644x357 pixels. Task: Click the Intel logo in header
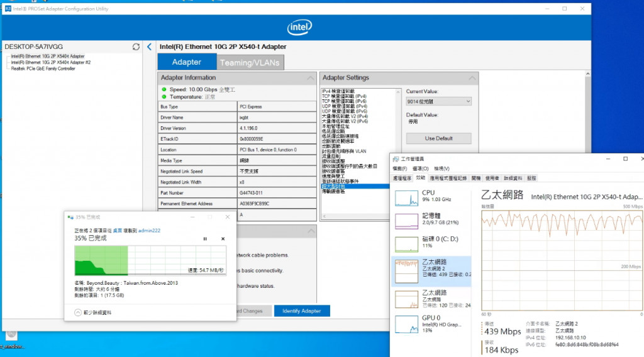pyautogui.click(x=299, y=28)
